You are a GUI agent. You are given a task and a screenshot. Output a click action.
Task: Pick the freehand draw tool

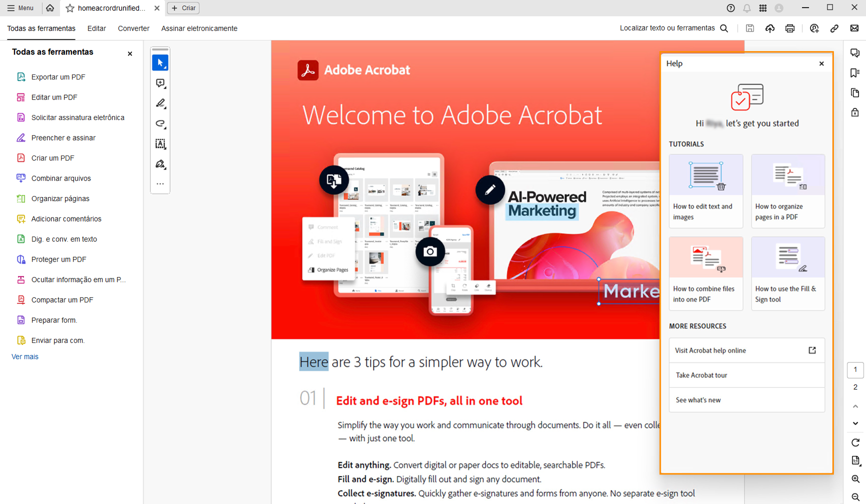pyautogui.click(x=160, y=124)
